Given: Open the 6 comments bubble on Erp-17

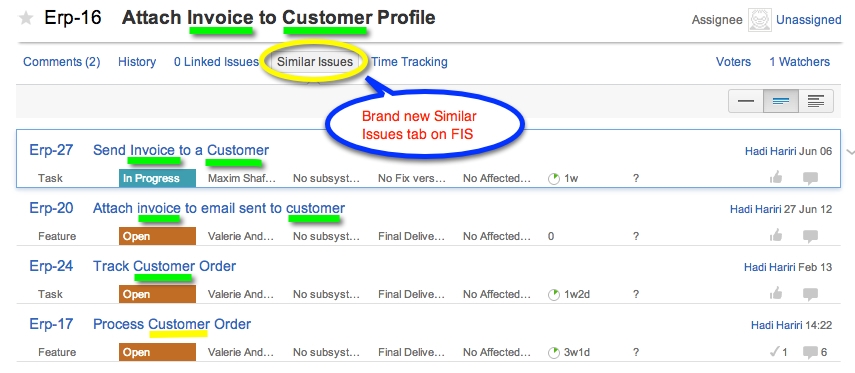Looking at the screenshot, I should [x=815, y=352].
